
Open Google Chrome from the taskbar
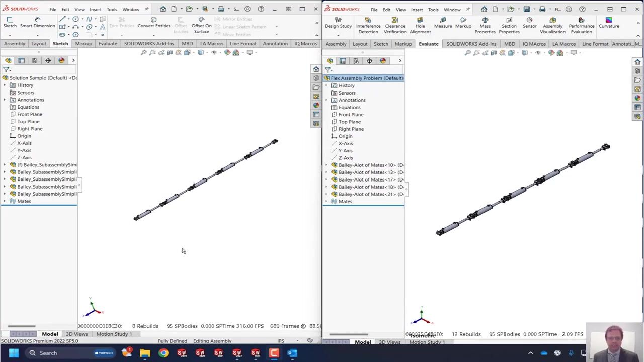pos(164,353)
